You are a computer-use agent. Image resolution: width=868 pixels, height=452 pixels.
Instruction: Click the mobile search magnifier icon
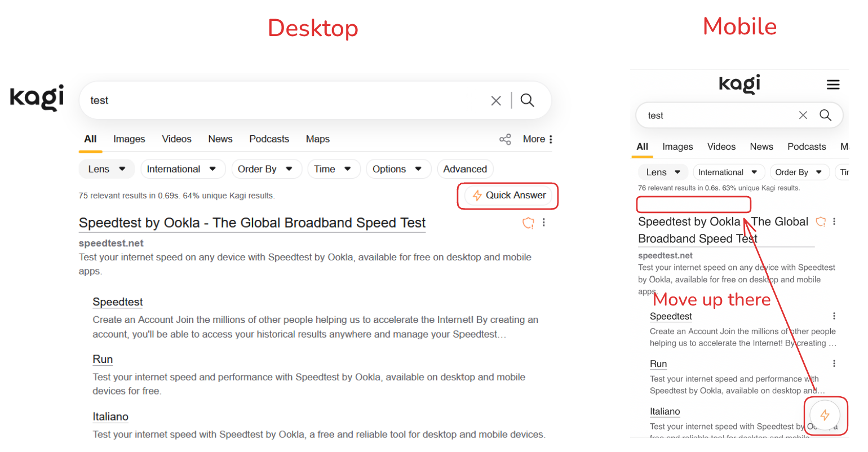click(x=825, y=116)
